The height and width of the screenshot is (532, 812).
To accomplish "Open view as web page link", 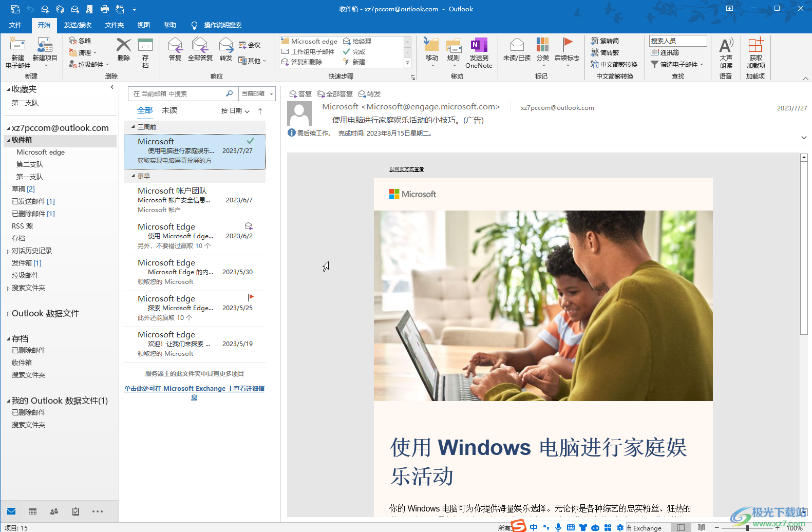I will tap(406, 169).
